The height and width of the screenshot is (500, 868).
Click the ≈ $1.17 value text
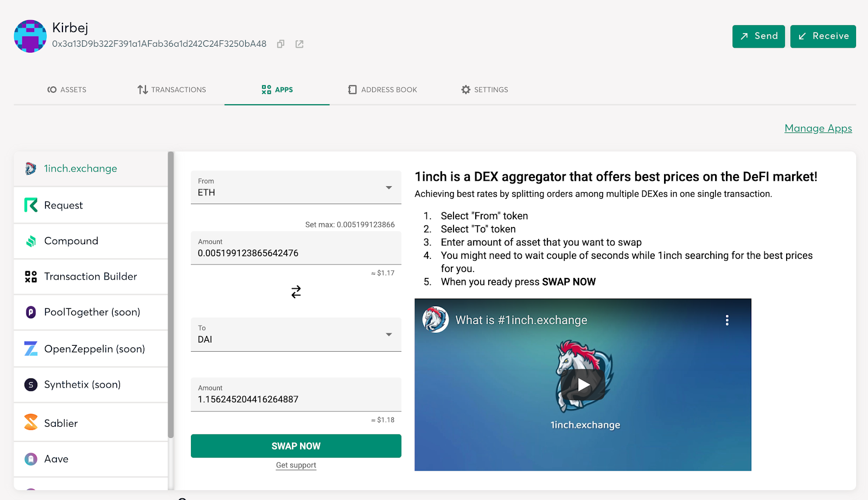click(x=383, y=273)
